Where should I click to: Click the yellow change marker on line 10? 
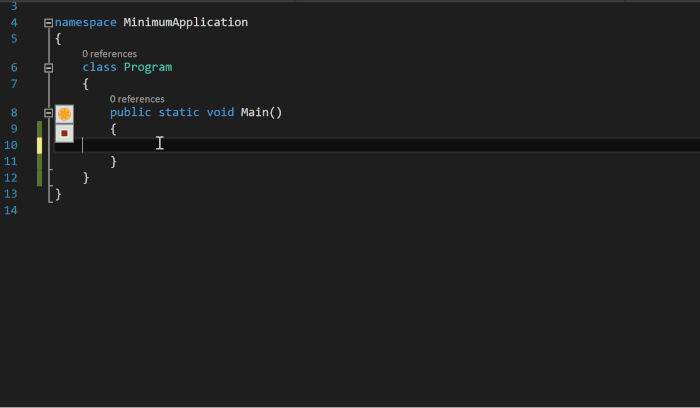[40, 145]
